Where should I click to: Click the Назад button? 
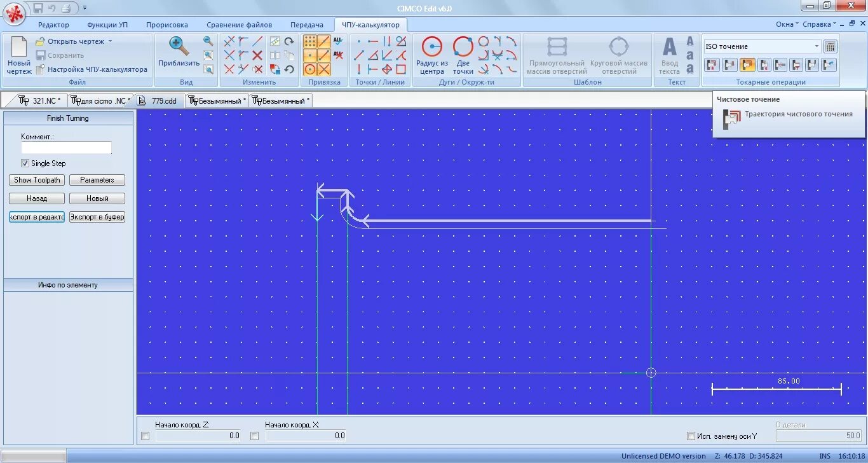pos(37,198)
